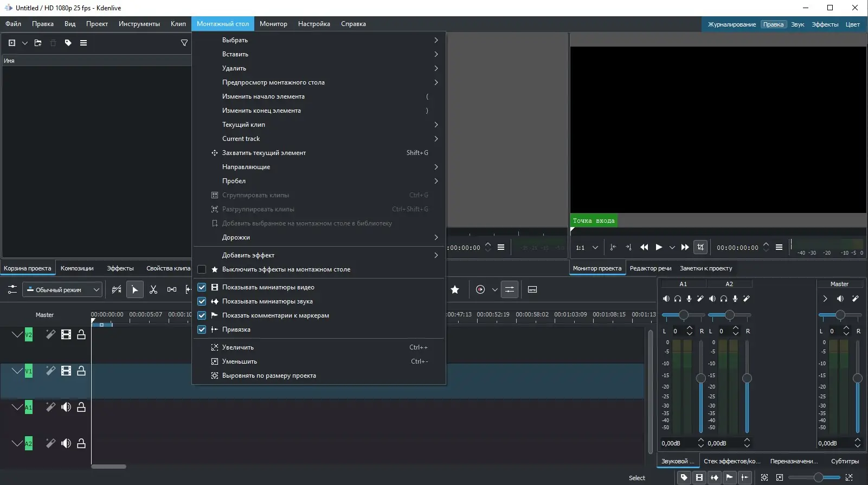
Task: Switch to the 'Эффекты' tab below project bin
Action: [x=120, y=268]
